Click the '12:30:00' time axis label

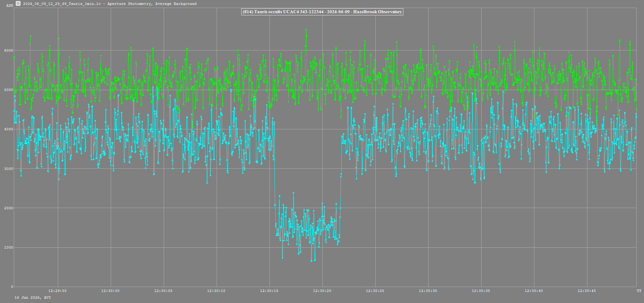coord(110,291)
